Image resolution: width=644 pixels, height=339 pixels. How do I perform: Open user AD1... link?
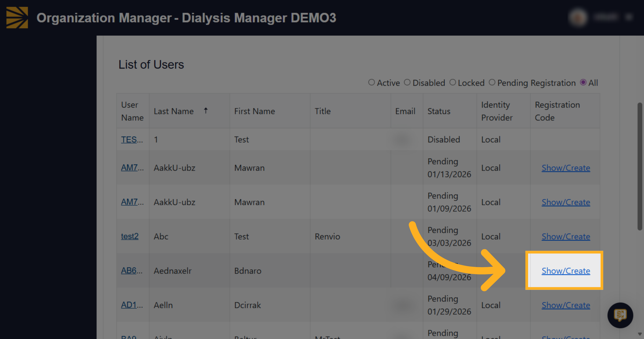[x=132, y=305]
